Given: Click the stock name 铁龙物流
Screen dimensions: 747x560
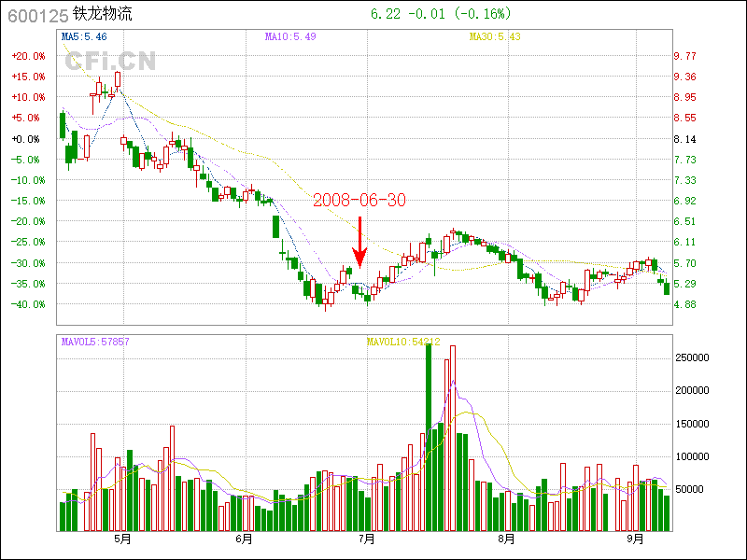Looking at the screenshot, I should (102, 15).
